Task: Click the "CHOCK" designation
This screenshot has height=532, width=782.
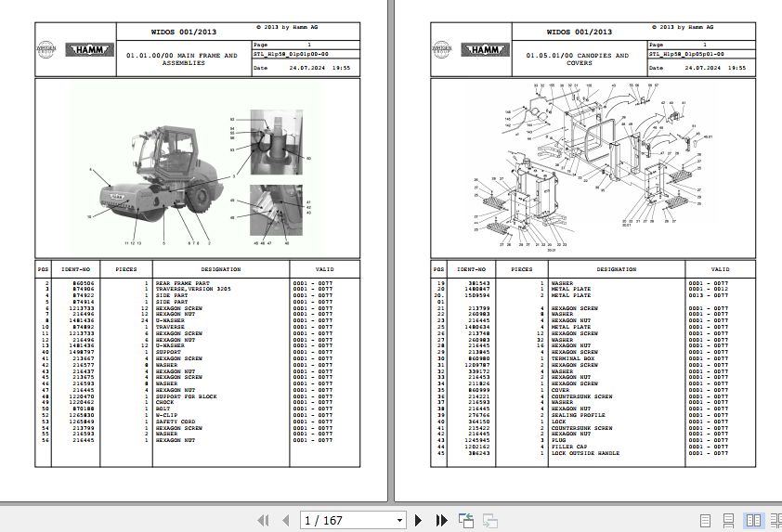Action: [164, 402]
